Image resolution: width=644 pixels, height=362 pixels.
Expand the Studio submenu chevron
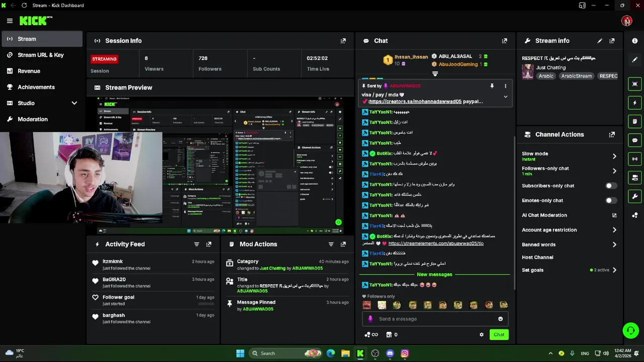click(74, 103)
